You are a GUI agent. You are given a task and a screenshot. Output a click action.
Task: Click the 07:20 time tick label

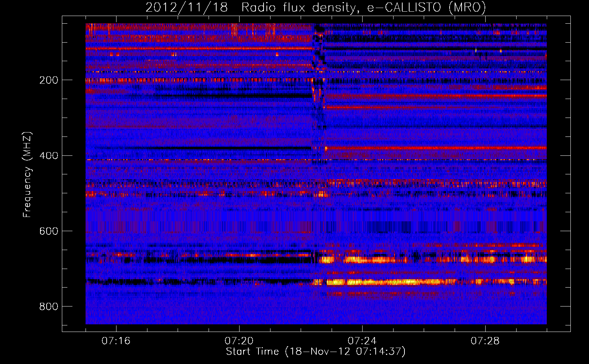(x=239, y=341)
